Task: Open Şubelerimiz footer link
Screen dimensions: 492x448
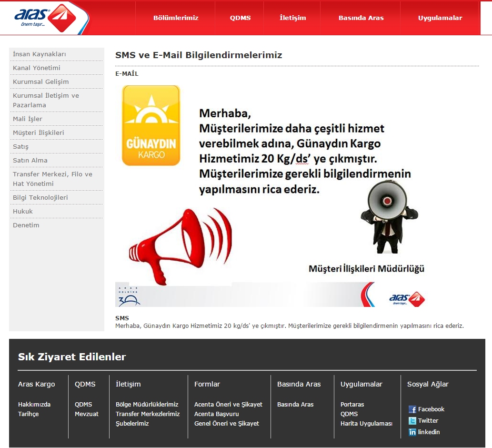Action: click(132, 423)
